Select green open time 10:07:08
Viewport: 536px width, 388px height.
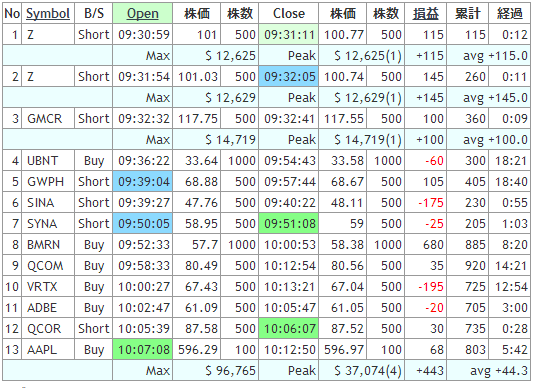click(x=143, y=350)
